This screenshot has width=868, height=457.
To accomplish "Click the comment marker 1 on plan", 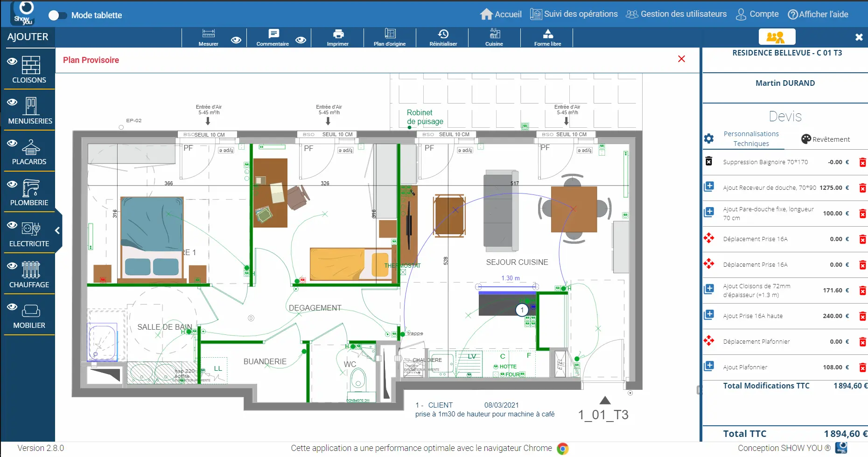I will click(522, 310).
